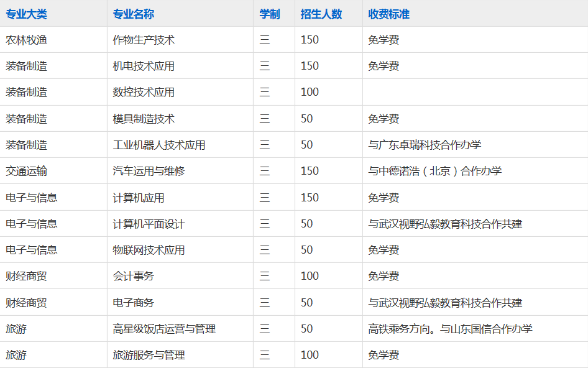Click enrollment number 150 for 计算机应用

[x=310, y=198]
